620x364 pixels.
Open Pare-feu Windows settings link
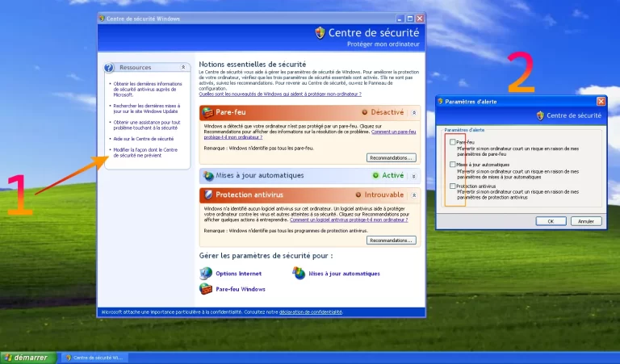pyautogui.click(x=241, y=289)
